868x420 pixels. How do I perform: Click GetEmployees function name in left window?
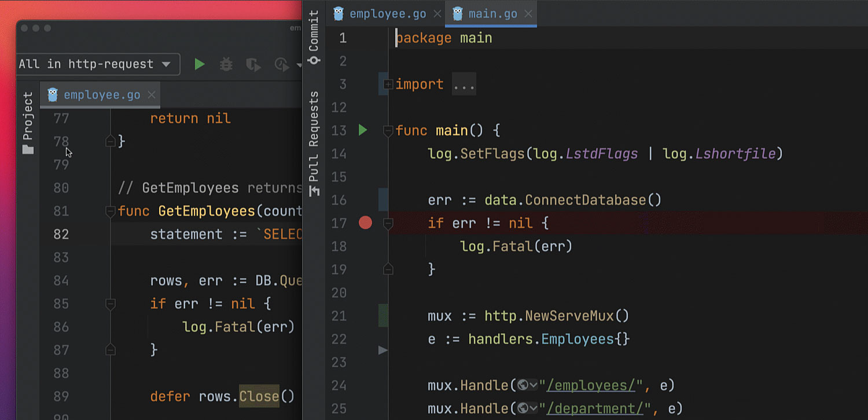[207, 211]
